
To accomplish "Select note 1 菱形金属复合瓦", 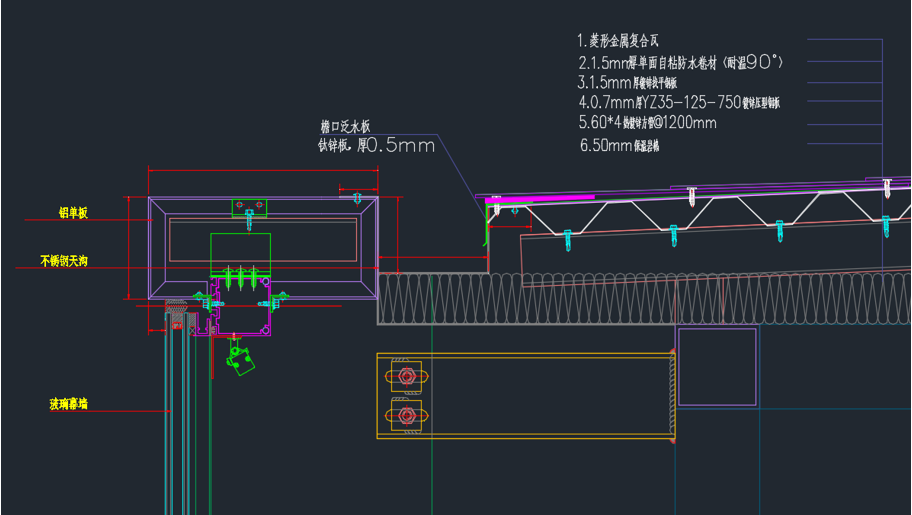I will [x=620, y=41].
